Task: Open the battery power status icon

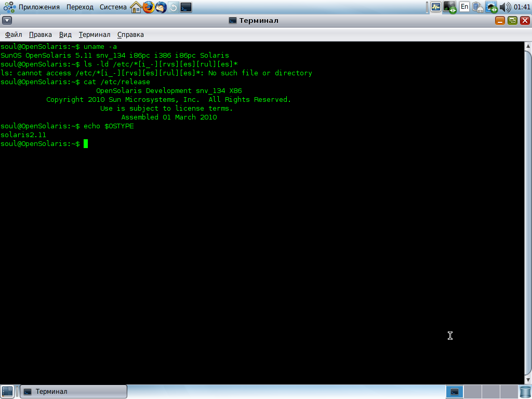Action: [478, 7]
